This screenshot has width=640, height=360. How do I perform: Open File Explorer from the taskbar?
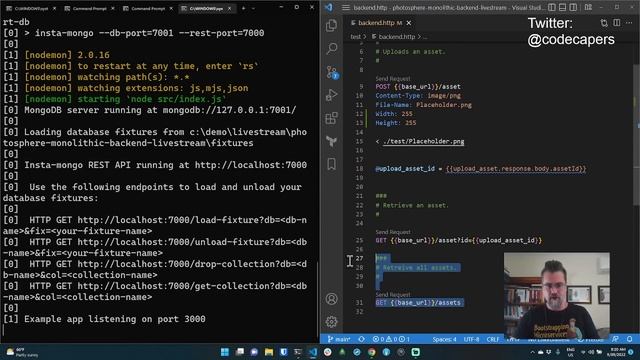tap(269, 352)
